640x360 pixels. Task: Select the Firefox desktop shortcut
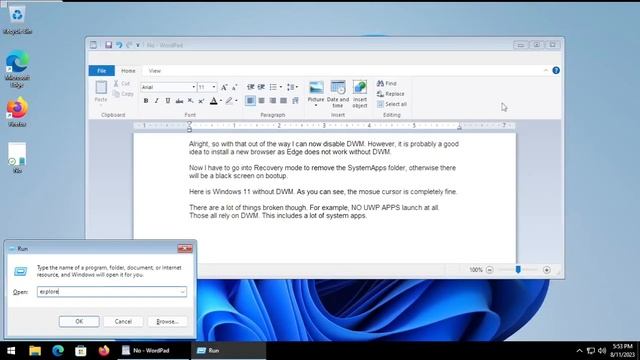pyautogui.click(x=17, y=111)
